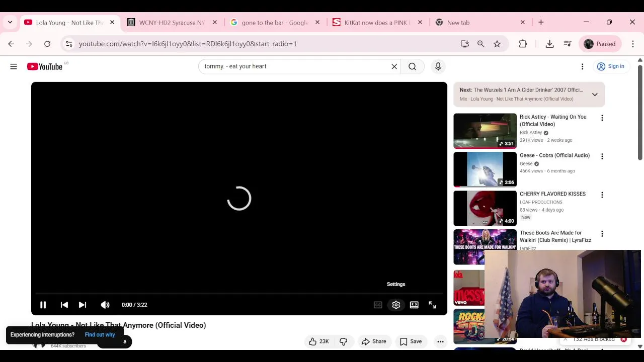The height and width of the screenshot is (362, 644).
Task: Click the address bar URL
Action: 188,44
